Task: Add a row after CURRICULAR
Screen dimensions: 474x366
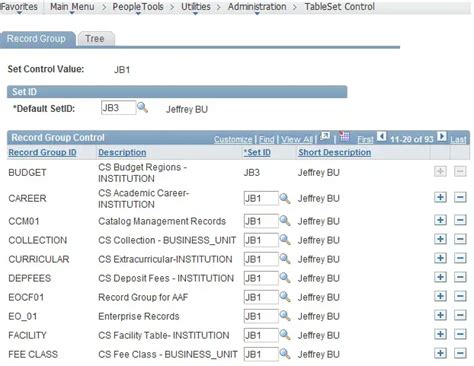Action: [440, 258]
